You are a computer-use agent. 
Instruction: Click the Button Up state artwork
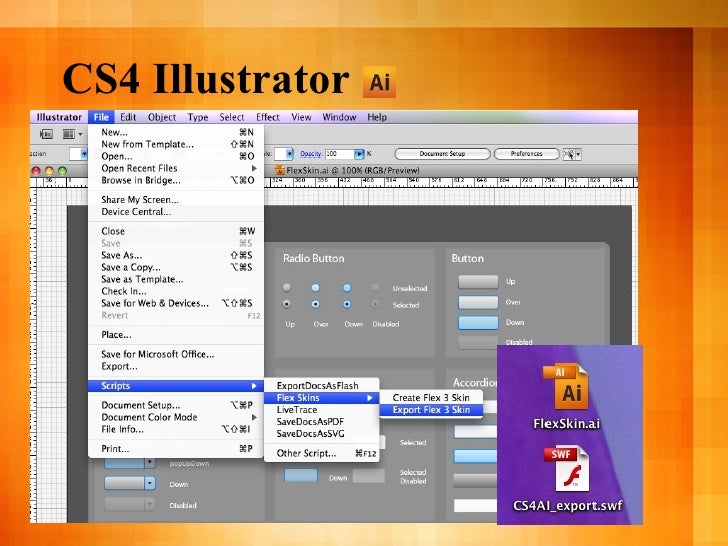pyautogui.click(x=478, y=281)
